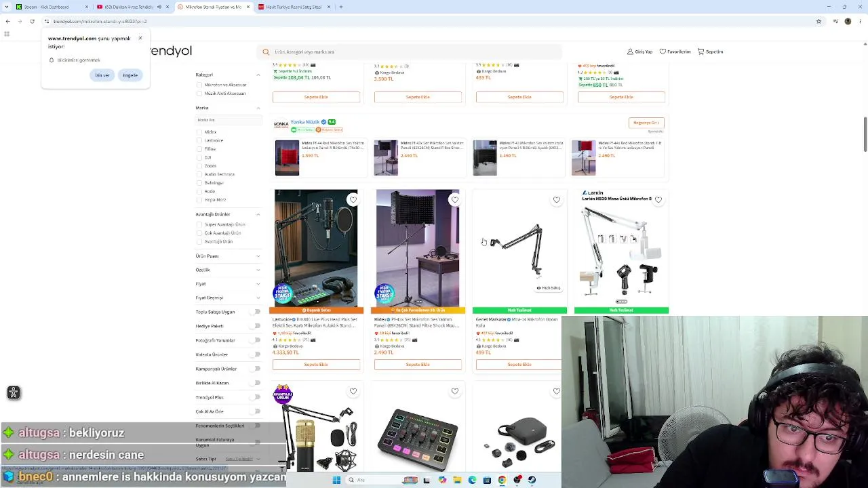Viewport: 868px width, 488px height.
Task: Open browser tab search dropdown arrow
Action: click(6, 7)
